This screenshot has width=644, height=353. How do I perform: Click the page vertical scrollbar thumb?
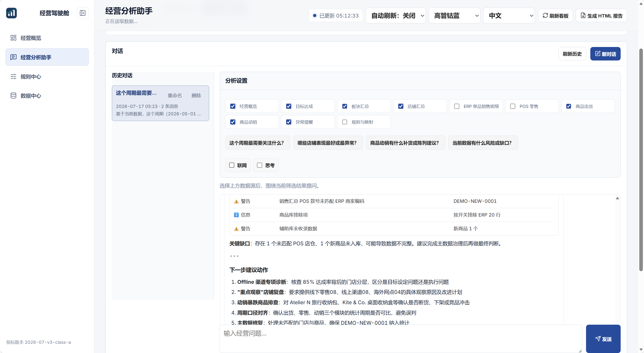[x=641, y=160]
